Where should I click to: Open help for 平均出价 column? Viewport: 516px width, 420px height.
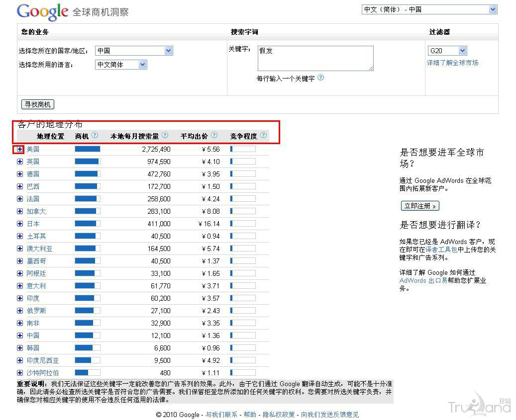(214, 135)
